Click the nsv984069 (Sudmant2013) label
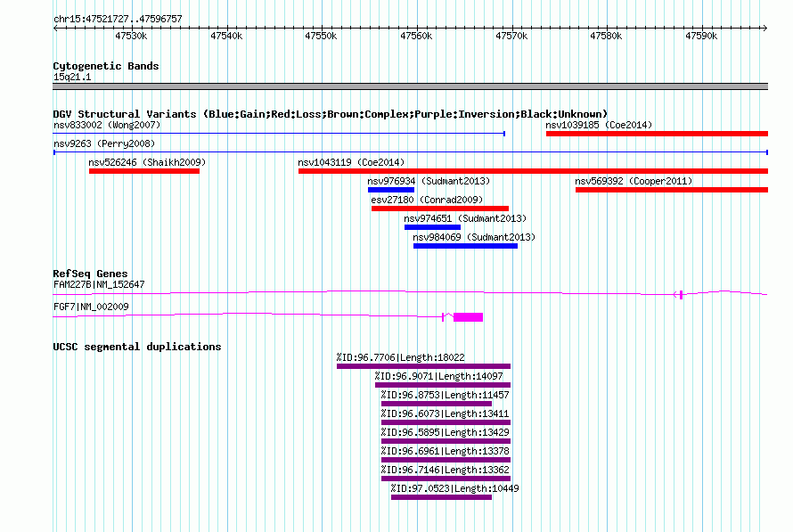The height and width of the screenshot is (532, 793). 474,237
